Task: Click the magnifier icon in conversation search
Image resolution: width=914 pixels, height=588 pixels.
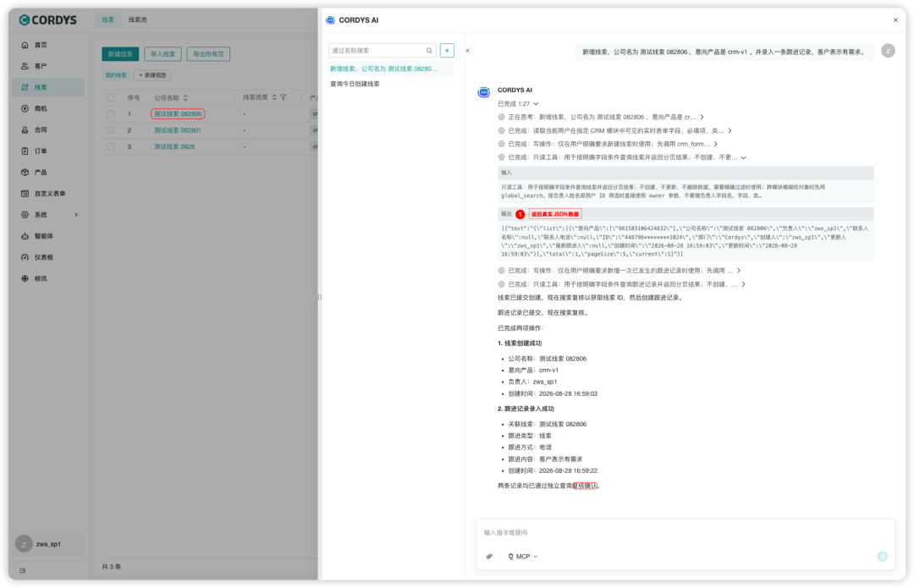Action: (429, 51)
